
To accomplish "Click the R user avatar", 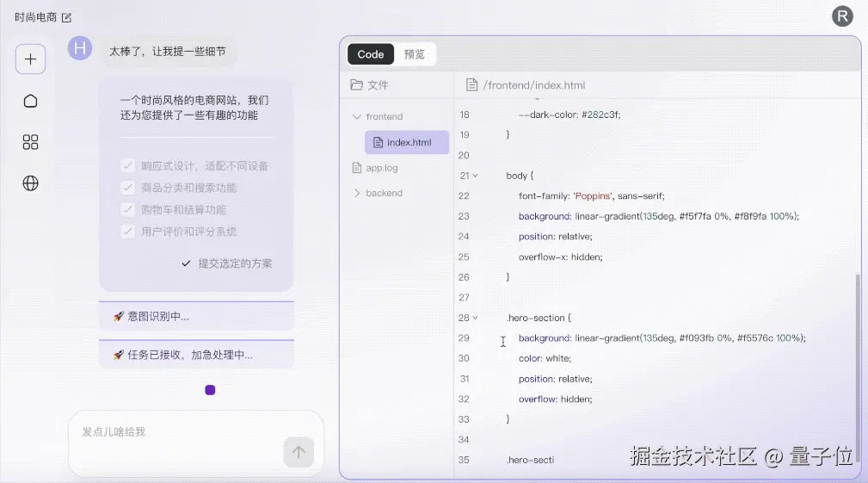I will click(x=842, y=16).
